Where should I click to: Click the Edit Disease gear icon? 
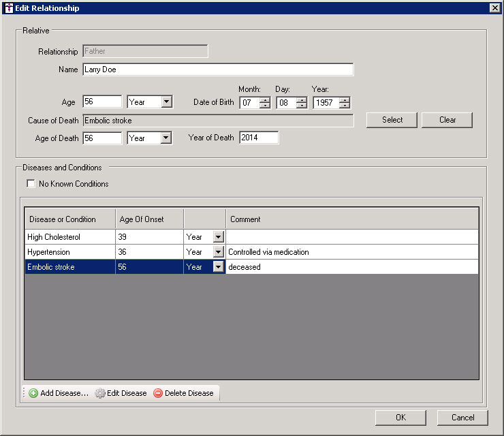click(x=100, y=393)
